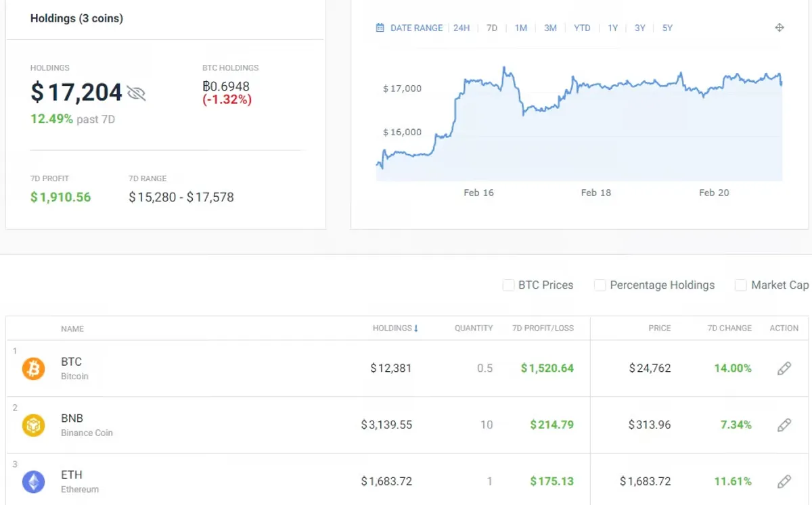Open the date range calendar icon
This screenshot has height=505, width=812.
[x=380, y=28]
